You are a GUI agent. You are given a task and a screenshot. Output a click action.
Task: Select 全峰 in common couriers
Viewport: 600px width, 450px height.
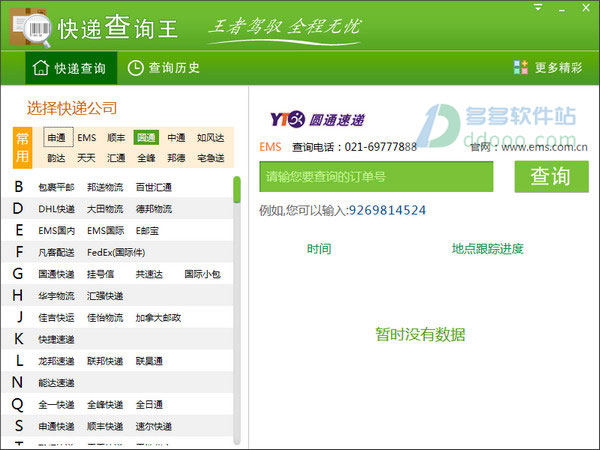point(146,158)
